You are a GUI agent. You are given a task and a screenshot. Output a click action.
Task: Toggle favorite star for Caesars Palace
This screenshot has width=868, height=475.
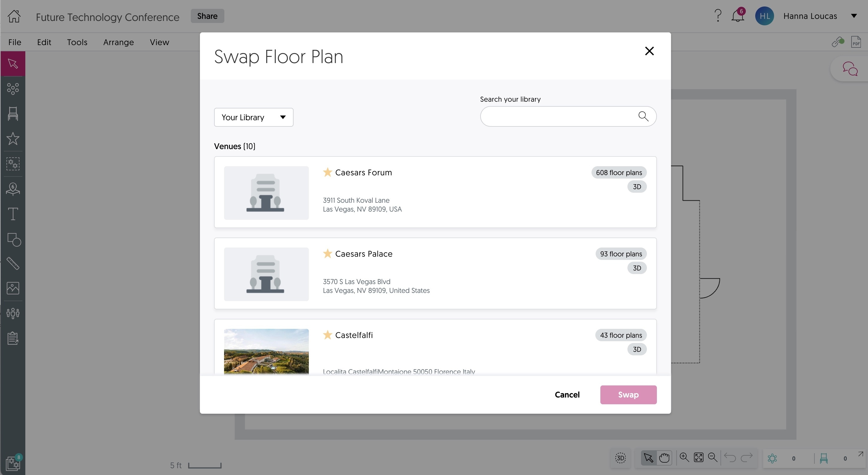point(327,253)
